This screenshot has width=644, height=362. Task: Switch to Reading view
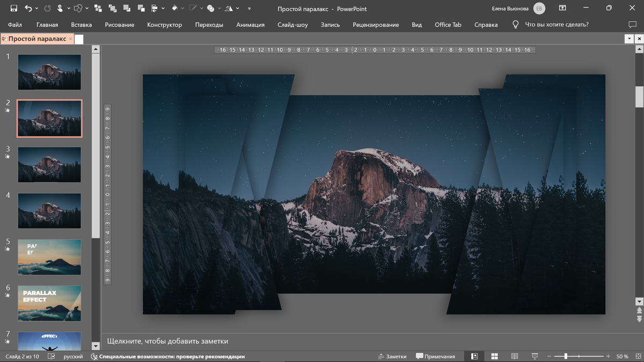pyautogui.click(x=514, y=356)
